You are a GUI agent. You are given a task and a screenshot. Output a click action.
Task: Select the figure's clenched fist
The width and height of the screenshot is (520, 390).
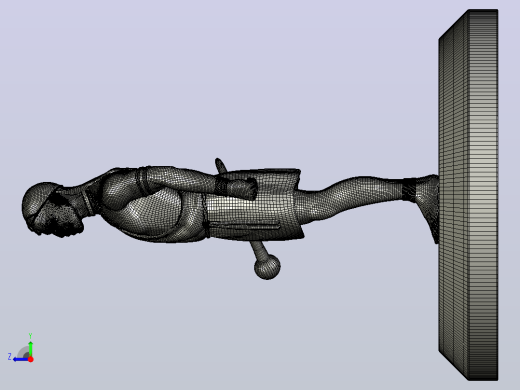point(244,189)
